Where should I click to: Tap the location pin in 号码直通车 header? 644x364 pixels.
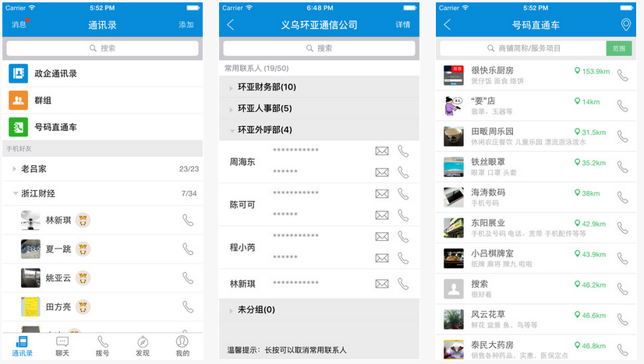(626, 25)
